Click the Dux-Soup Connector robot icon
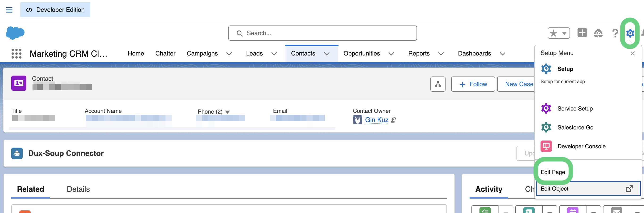This screenshot has width=644, height=213. 17,153
